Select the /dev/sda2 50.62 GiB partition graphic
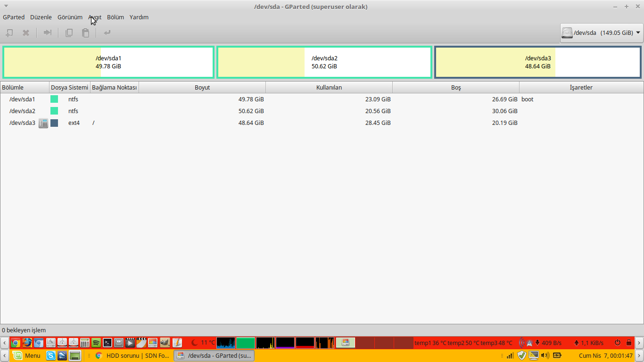Viewport: 644px width, 362px height. [x=324, y=62]
